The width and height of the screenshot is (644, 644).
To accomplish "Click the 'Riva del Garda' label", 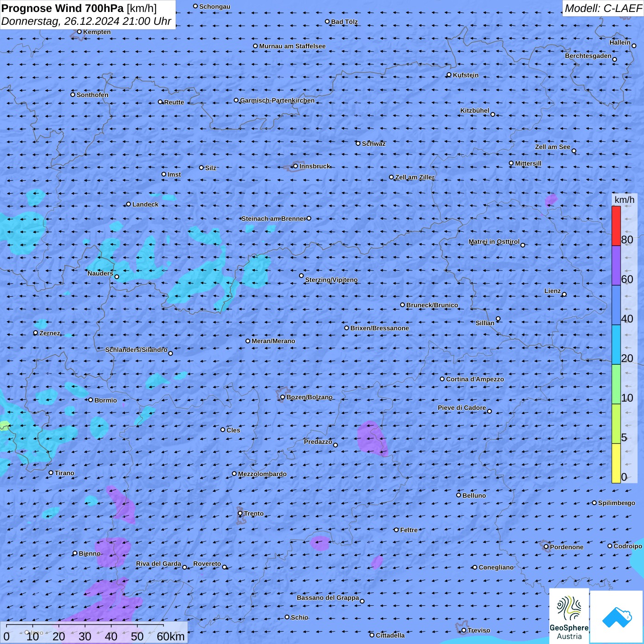I will (x=159, y=563).
